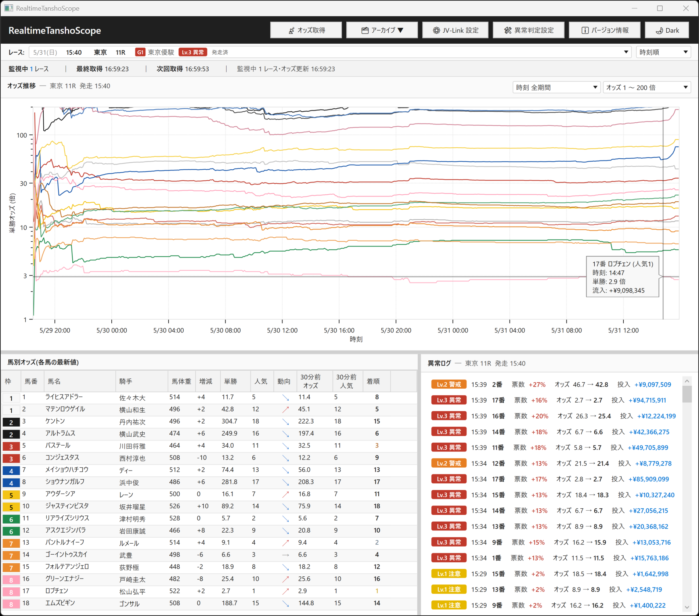Click the RealtimeTanshoScope window title icon
The height and width of the screenshot is (616, 699).
[x=8, y=8]
